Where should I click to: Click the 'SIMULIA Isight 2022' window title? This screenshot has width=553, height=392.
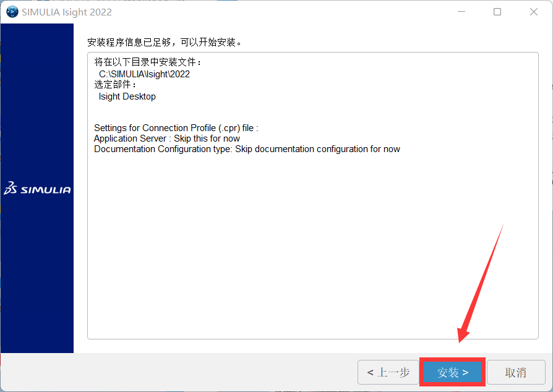67,12
